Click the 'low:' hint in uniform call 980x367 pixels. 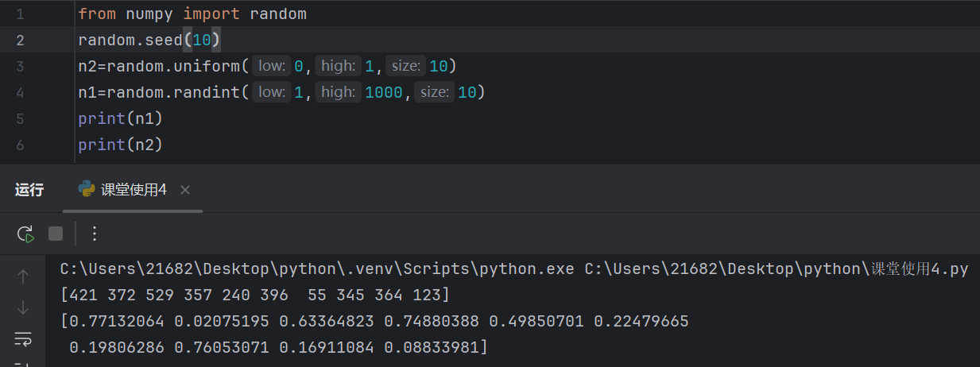(x=272, y=66)
